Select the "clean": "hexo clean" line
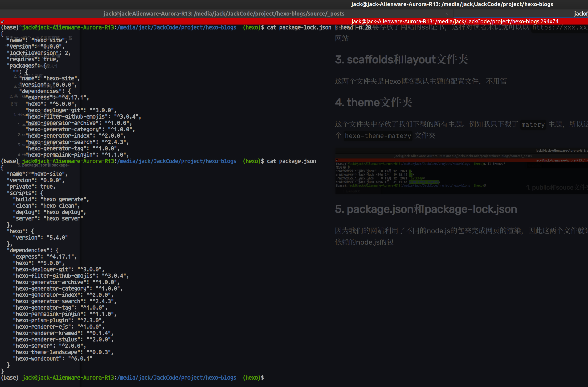588x387 pixels. 46,206
